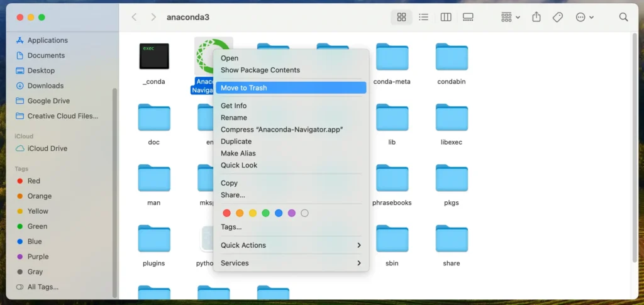This screenshot has width=644, height=305.
Task: Apply the blue tag color dot
Action: point(279,213)
